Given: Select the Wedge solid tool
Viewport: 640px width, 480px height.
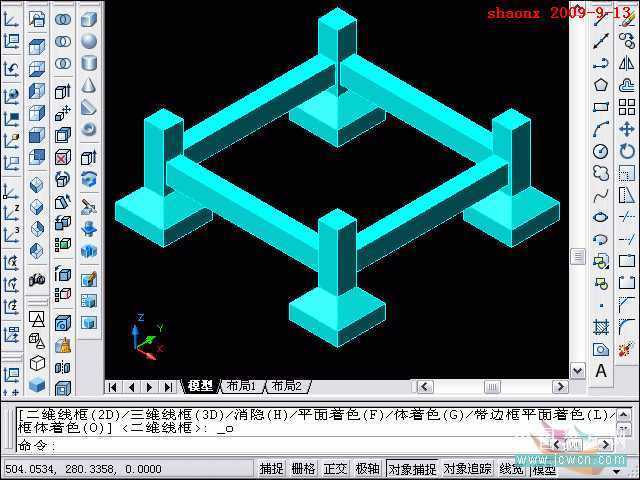Looking at the screenshot, I should [89, 107].
